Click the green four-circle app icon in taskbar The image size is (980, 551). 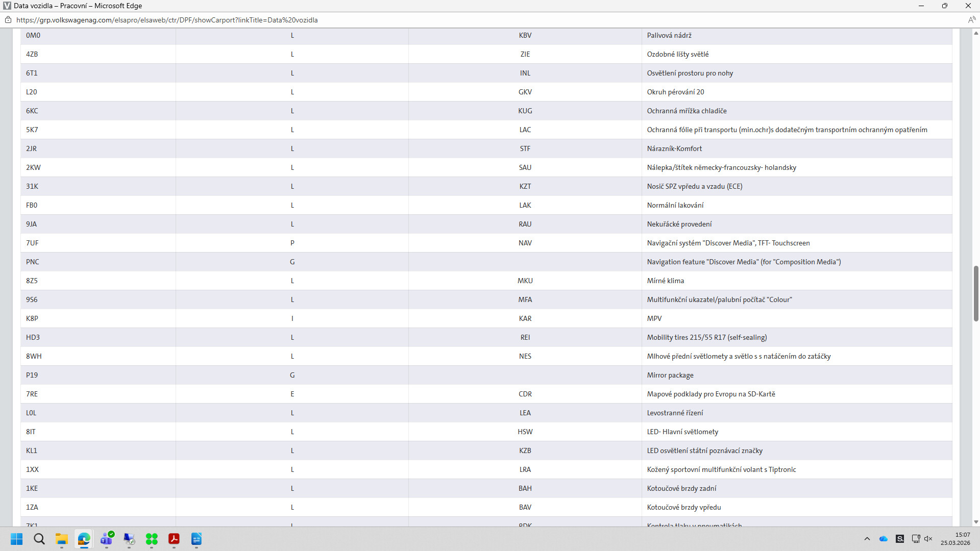152,539
